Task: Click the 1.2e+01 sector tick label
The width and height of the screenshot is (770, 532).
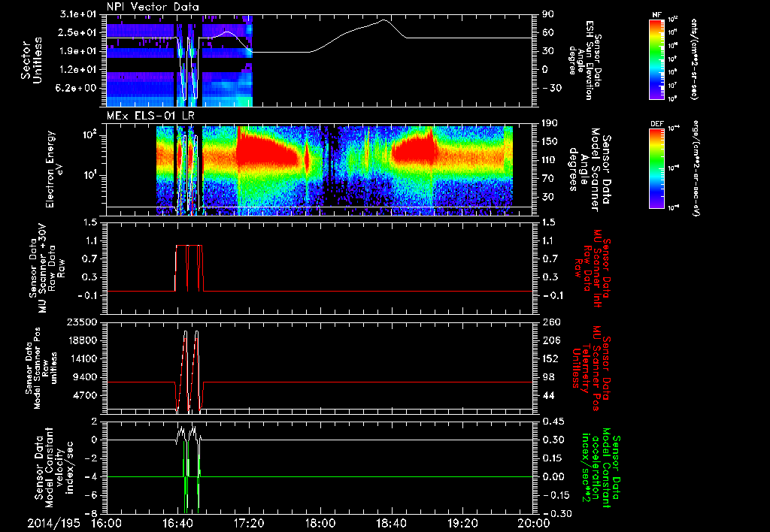Action: pos(78,70)
